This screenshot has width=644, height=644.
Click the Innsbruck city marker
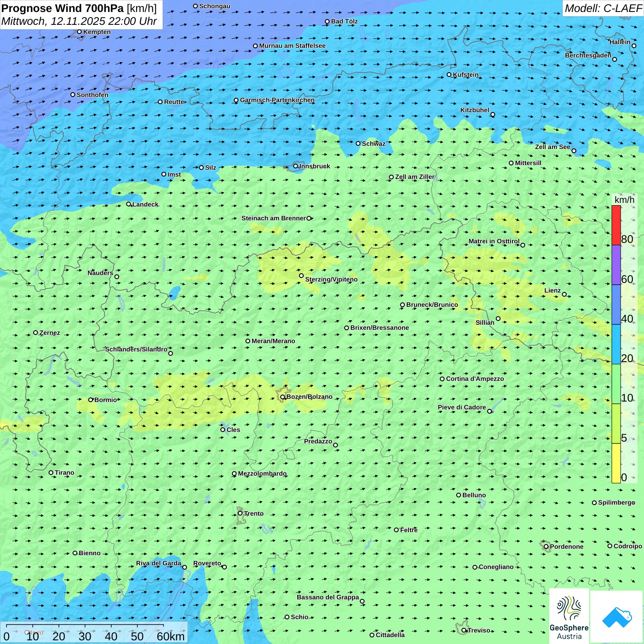coord(296,166)
